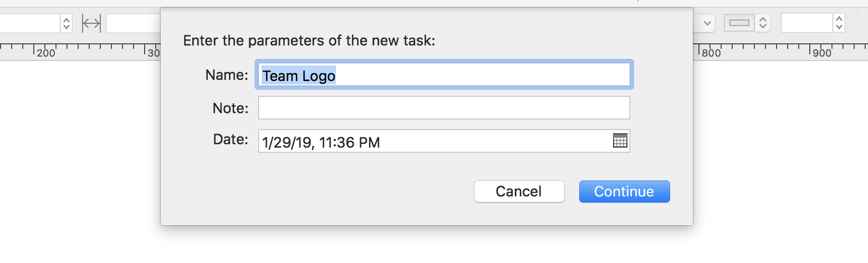Cancel the new task dialog
Viewport: 868px width, 263px height.
(x=519, y=191)
